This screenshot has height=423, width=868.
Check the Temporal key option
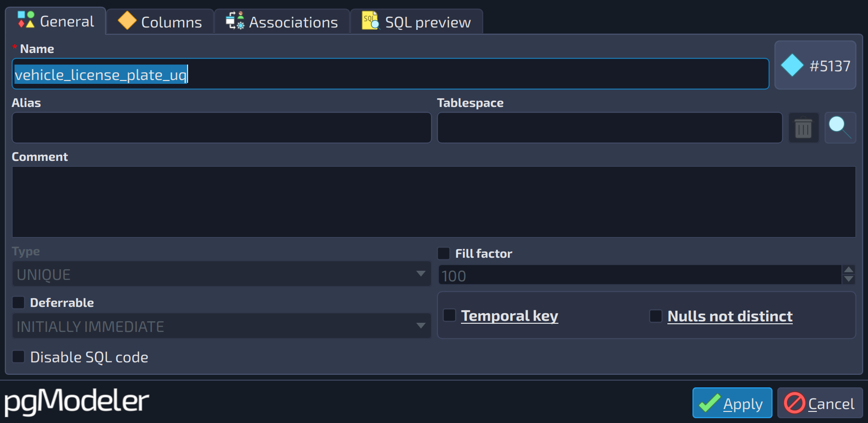tap(449, 315)
